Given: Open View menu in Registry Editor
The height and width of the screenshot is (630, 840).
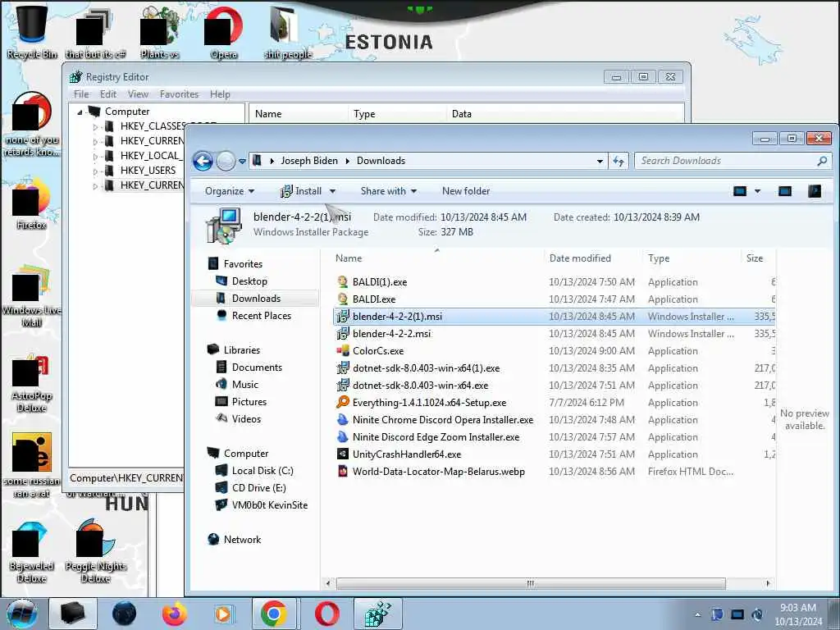Looking at the screenshot, I should (x=138, y=94).
